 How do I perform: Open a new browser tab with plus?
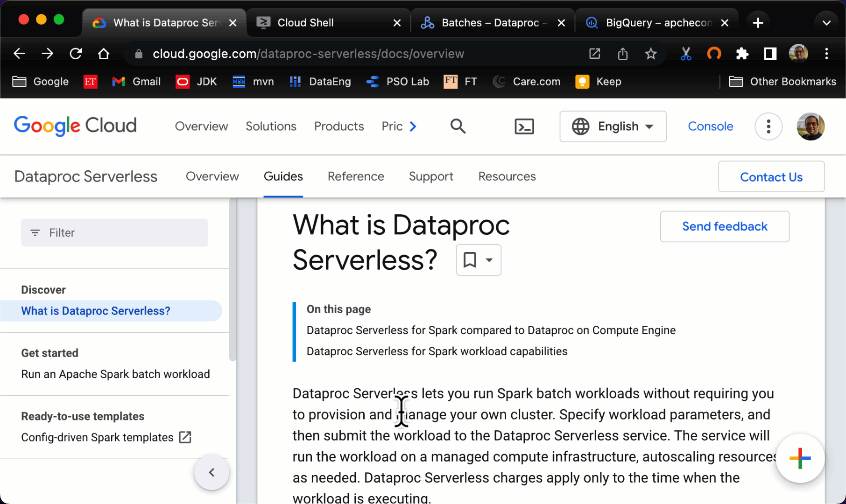758,22
